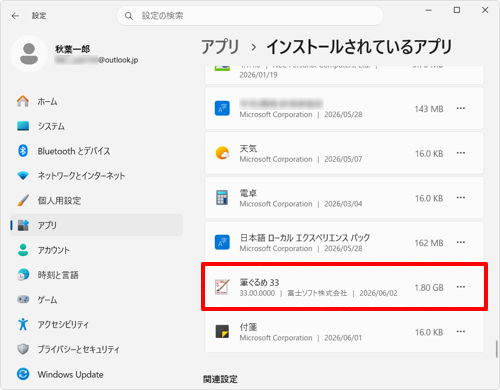
Task: Click the ホーム house icon
Action: point(23,101)
